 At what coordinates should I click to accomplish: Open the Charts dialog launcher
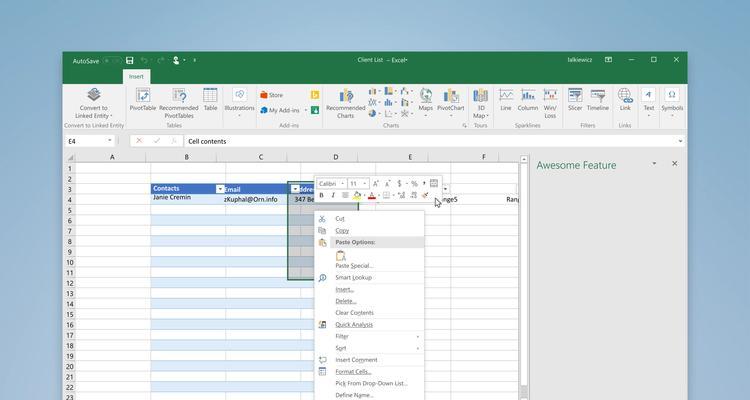click(x=464, y=126)
